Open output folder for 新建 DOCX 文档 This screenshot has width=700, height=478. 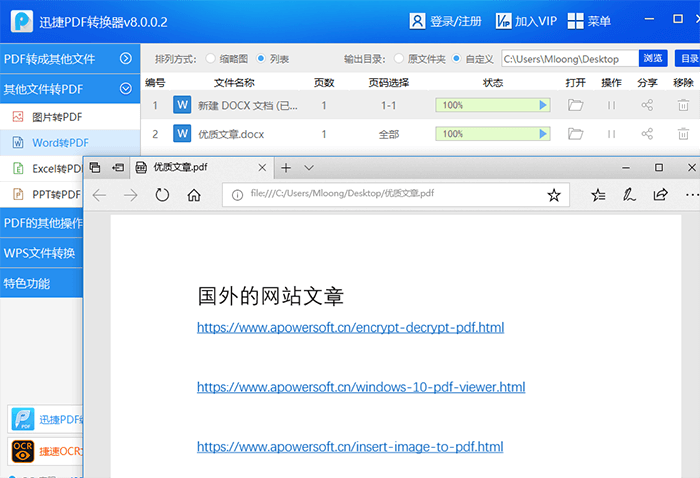click(575, 105)
